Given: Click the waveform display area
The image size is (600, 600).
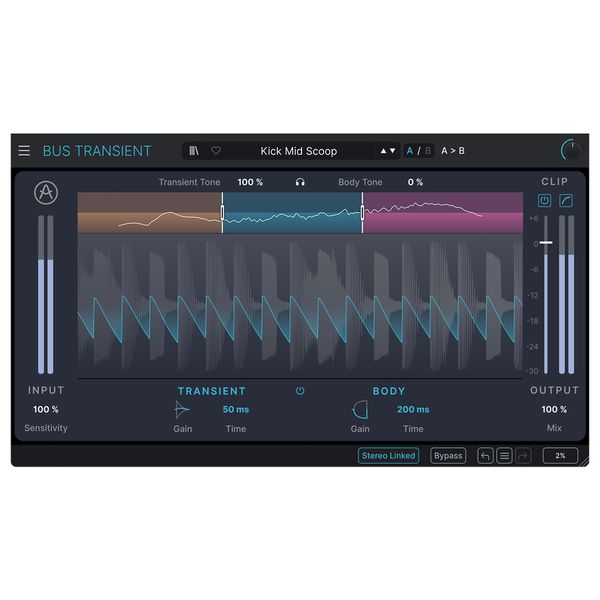Looking at the screenshot, I should pos(300,306).
